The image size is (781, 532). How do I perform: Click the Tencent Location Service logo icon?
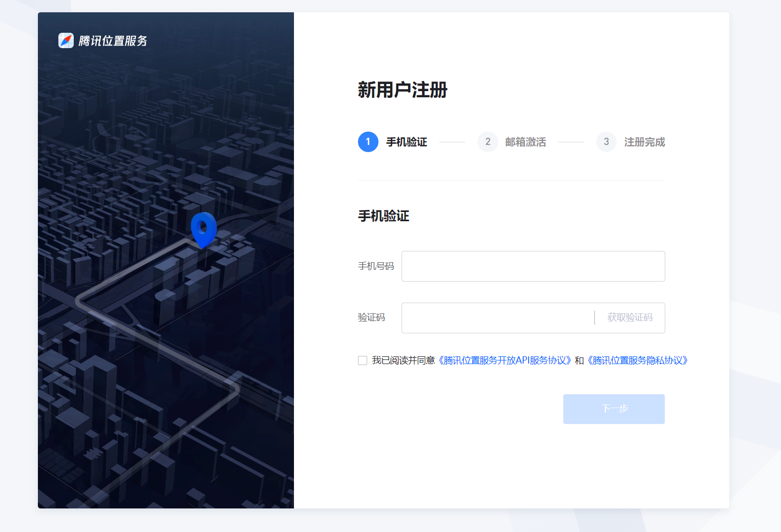pos(66,40)
